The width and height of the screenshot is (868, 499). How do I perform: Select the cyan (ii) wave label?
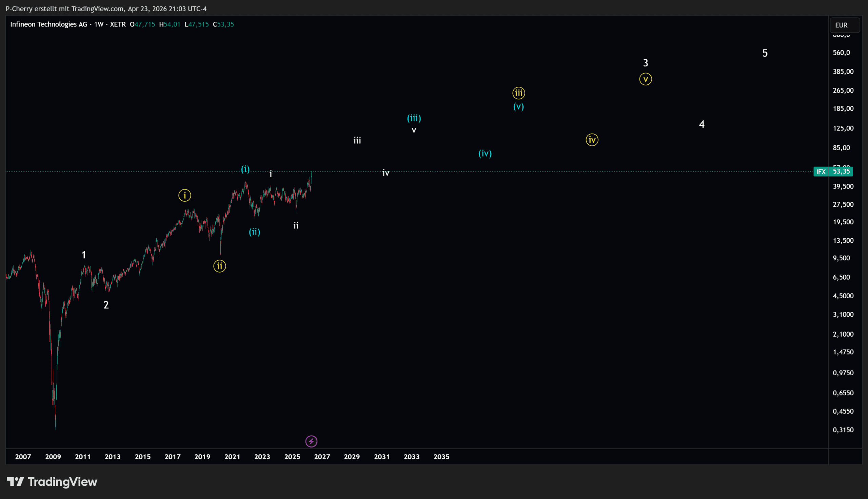pos(254,232)
